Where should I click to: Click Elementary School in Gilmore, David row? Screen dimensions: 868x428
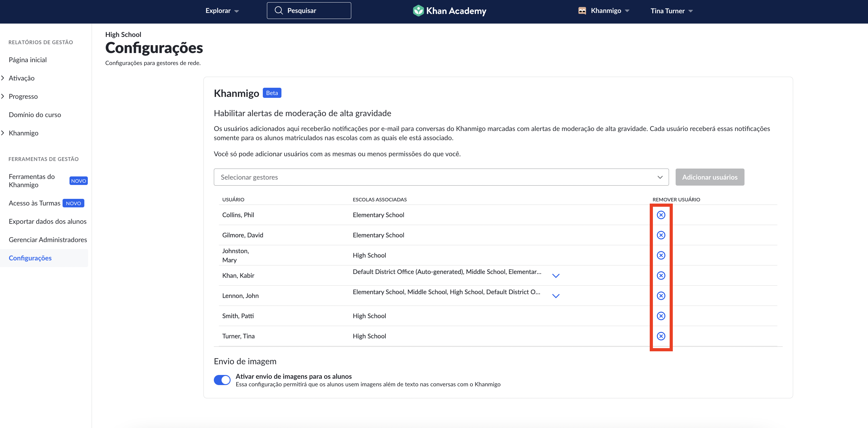(x=378, y=235)
